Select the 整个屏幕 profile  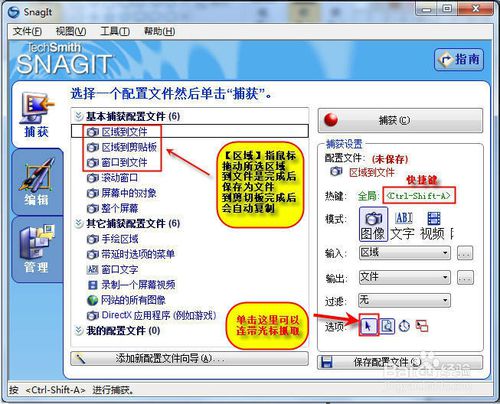(x=120, y=208)
